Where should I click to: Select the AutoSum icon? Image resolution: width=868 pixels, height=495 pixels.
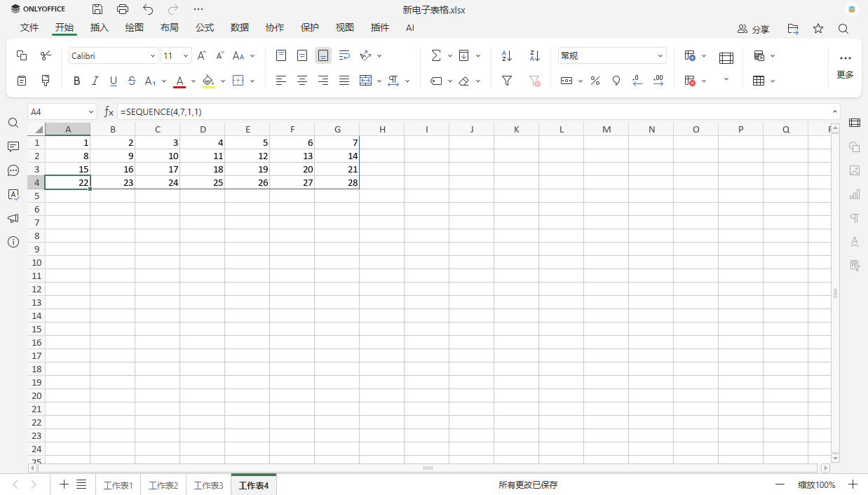pos(436,55)
